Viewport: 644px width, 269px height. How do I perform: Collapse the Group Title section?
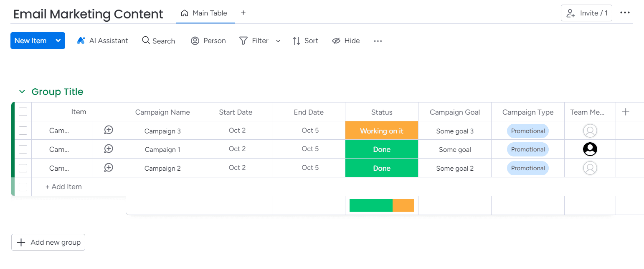[22, 92]
